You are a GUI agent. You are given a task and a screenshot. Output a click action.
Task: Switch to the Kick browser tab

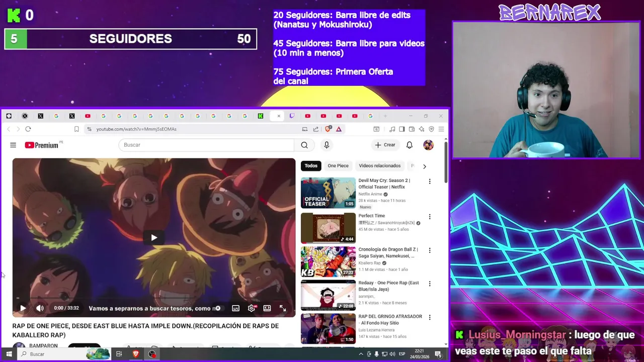pos(261,116)
